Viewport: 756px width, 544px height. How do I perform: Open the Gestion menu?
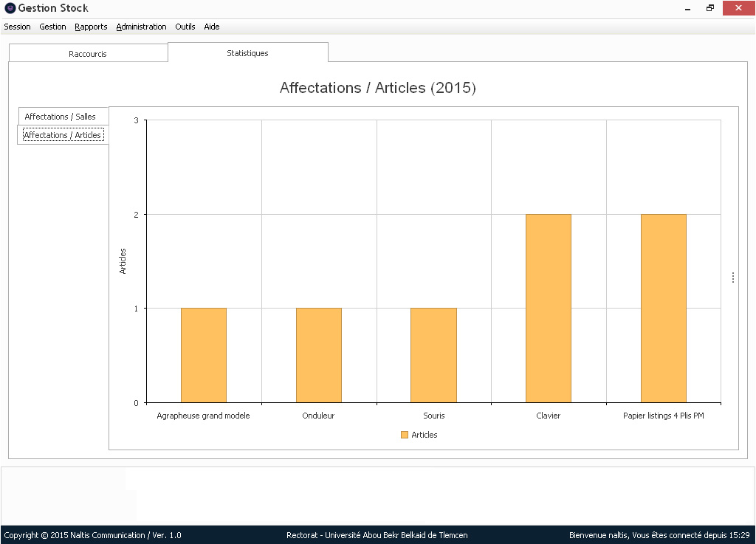click(x=52, y=27)
